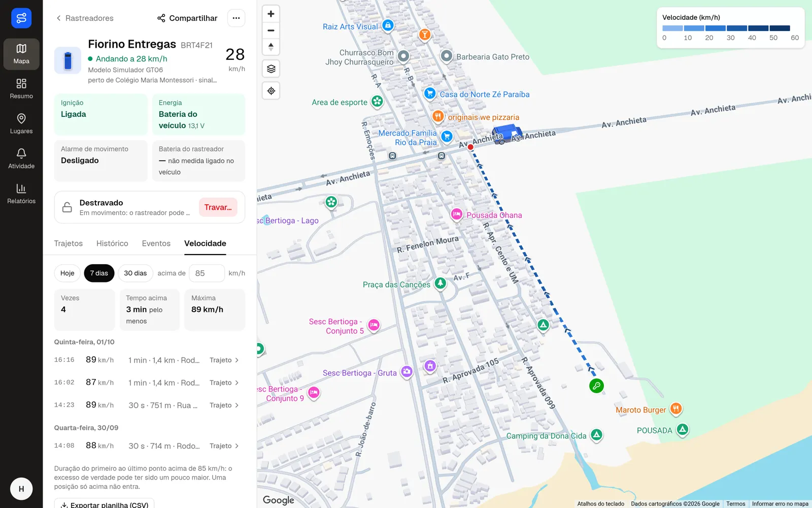
Task: Click Compartilhar share button
Action: pyautogui.click(x=187, y=18)
